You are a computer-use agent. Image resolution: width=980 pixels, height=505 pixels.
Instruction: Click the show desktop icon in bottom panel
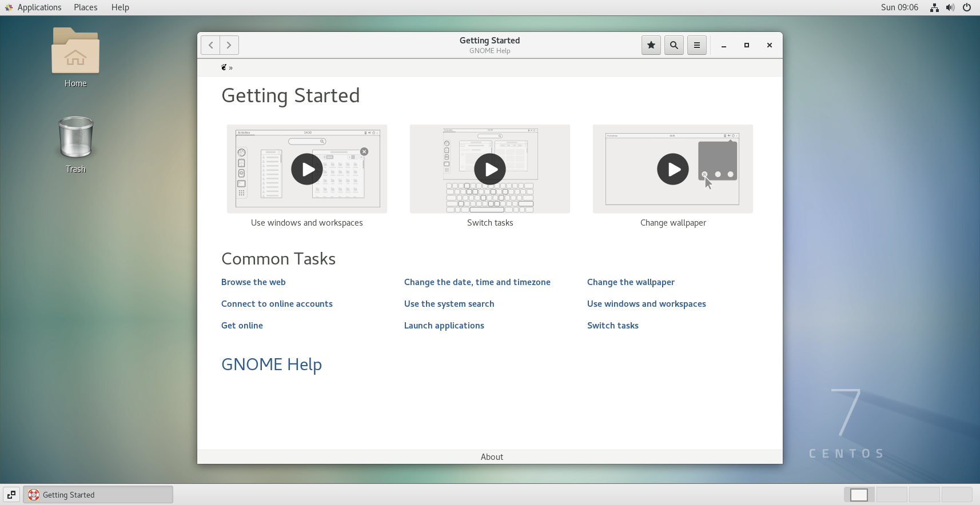11,495
